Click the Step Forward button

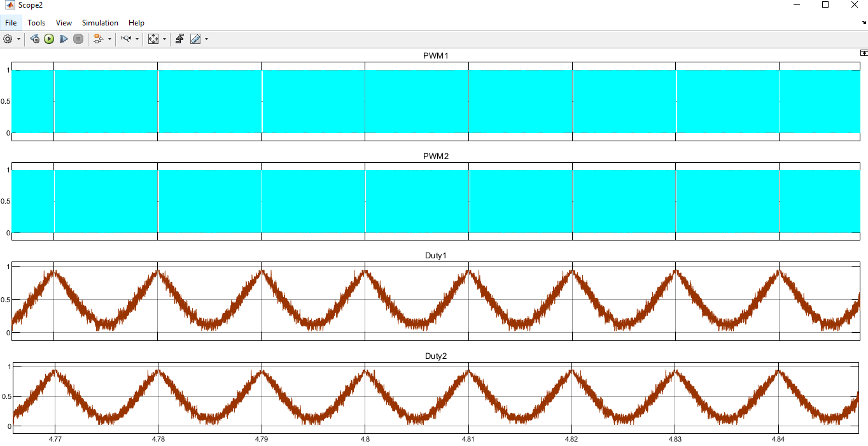[64, 39]
